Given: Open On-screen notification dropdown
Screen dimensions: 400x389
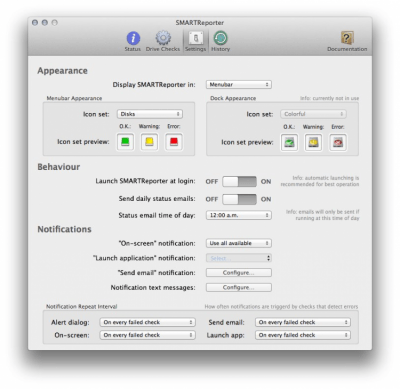Looking at the screenshot, I should click(239, 243).
